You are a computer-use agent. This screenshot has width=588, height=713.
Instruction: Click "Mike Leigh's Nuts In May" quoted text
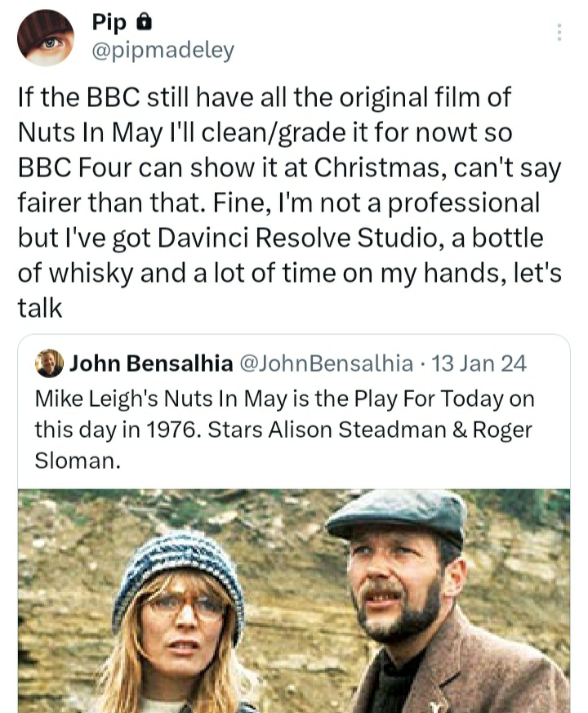(154, 399)
